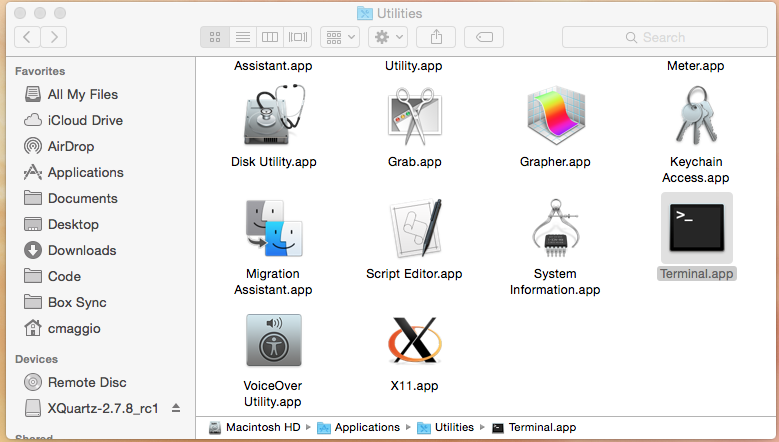Screen dimensions: 779x442
Task: Click the Edit Tags toolbar button
Action: tap(484, 37)
